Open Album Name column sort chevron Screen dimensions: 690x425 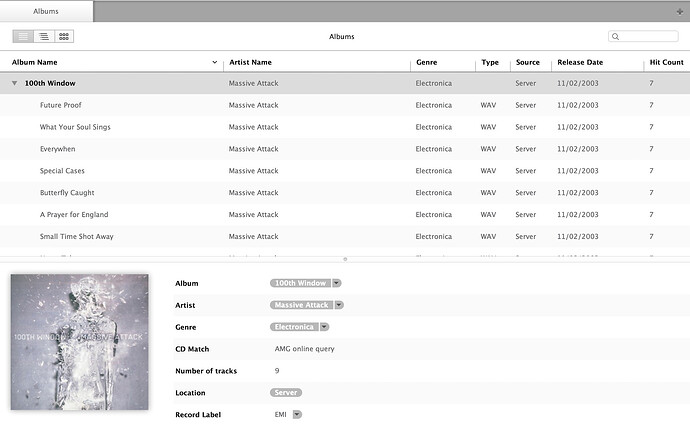215,62
